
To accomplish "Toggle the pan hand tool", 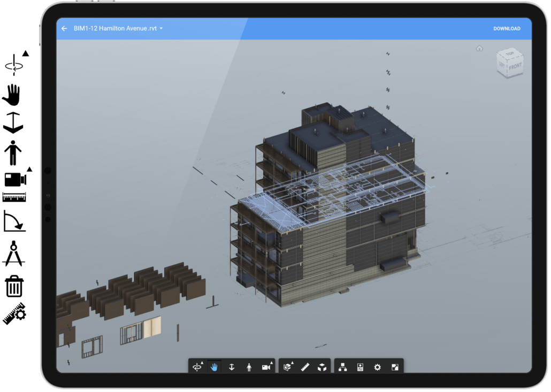I will tap(215, 366).
